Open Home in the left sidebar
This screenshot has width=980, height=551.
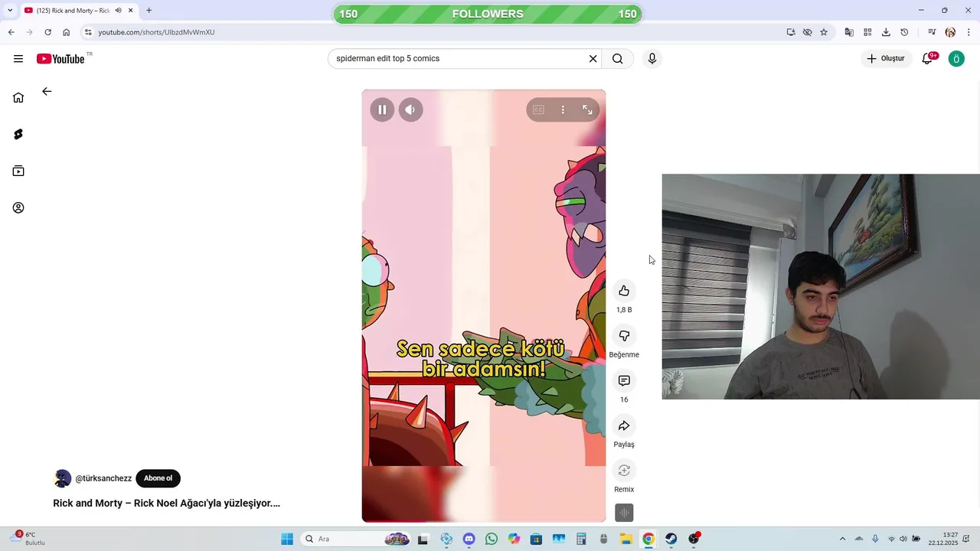[18, 97]
